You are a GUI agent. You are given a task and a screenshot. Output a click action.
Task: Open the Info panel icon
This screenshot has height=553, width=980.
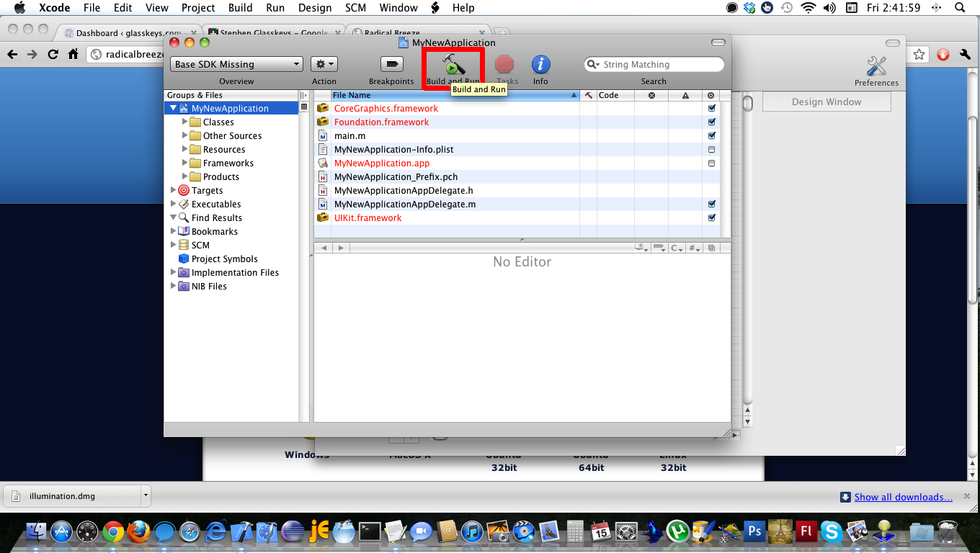click(540, 64)
